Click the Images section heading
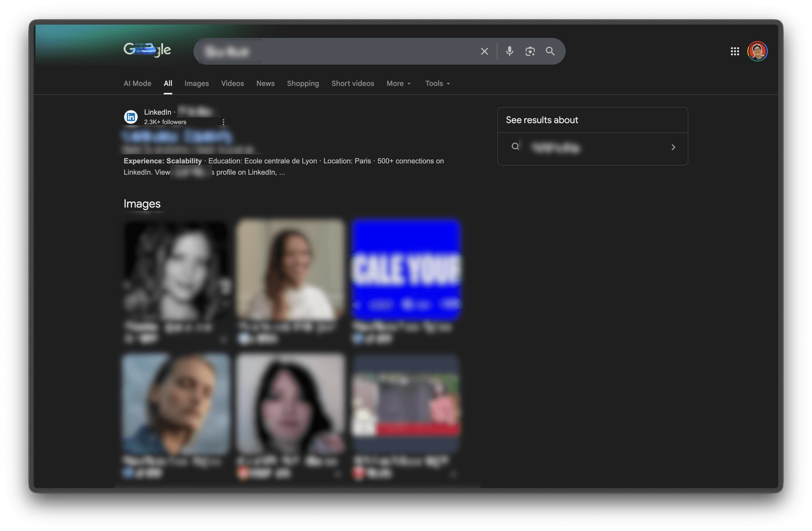The width and height of the screenshot is (812, 531). [142, 204]
